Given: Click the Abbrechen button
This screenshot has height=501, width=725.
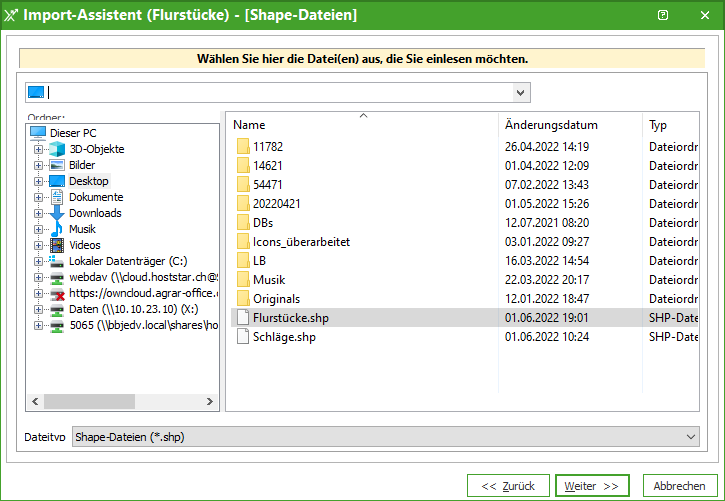Looking at the screenshot, I should pos(680,486).
